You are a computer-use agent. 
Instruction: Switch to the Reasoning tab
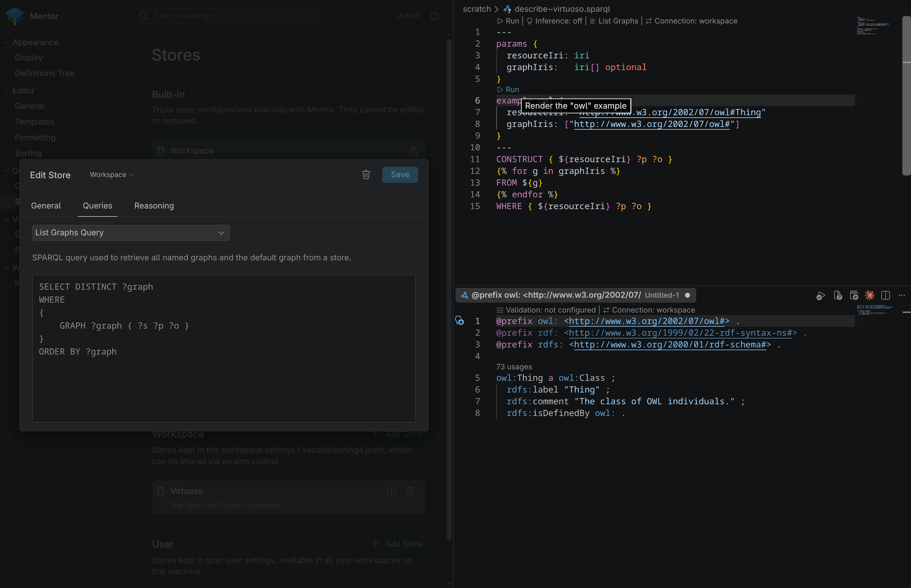(x=154, y=205)
